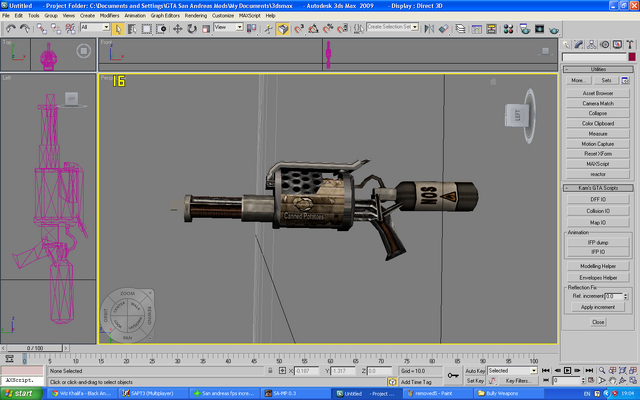This screenshot has width=640, height=400.
Task: Expand Create Selection Set dropdown
Action: click(415, 27)
